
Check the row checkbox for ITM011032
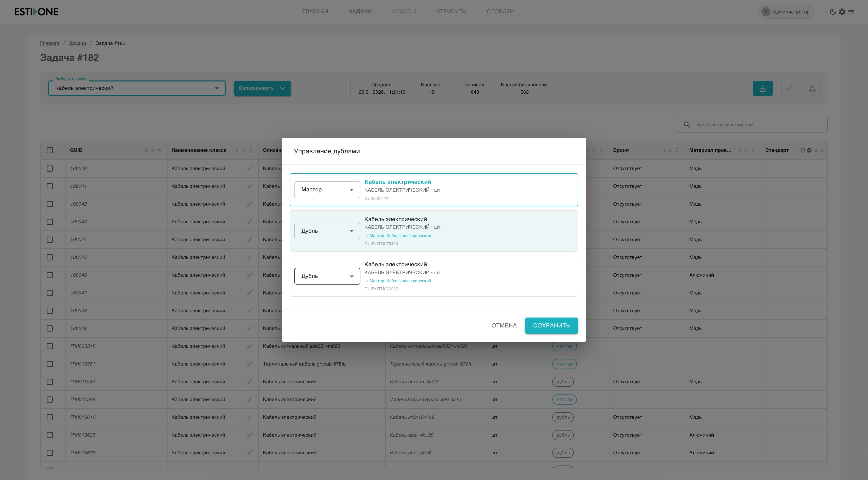50,382
